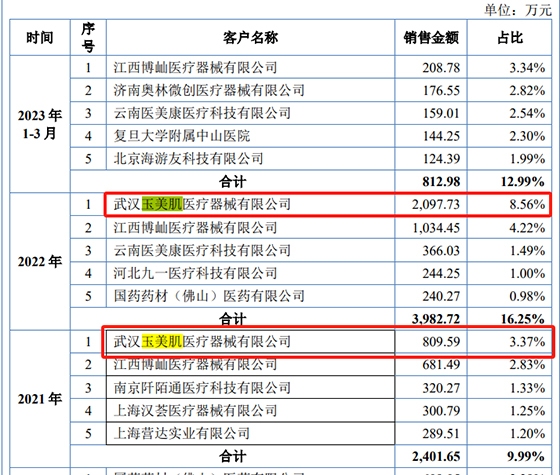The width and height of the screenshot is (560, 475).
Task: Click the highlighted 玉美肌 text in the 2022 row
Action: [x=162, y=204]
